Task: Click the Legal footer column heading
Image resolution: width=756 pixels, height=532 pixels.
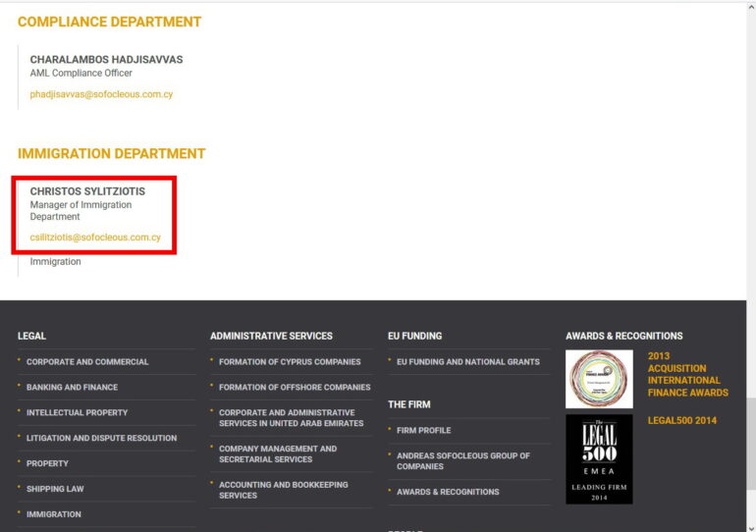Action: tap(31, 337)
